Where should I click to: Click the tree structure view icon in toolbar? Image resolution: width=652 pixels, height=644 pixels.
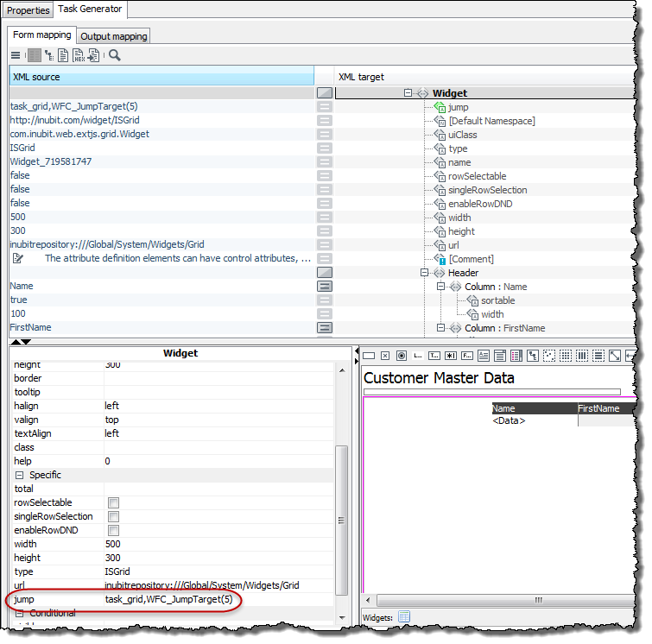pos(48,55)
